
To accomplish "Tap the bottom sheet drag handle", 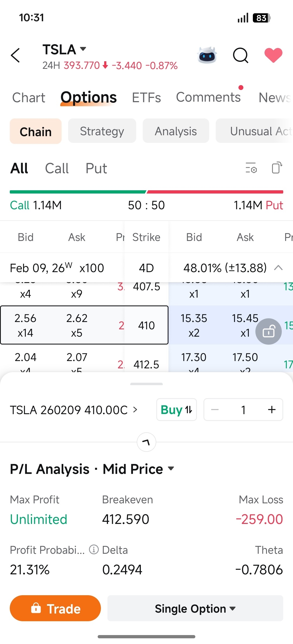I will coord(146,384).
